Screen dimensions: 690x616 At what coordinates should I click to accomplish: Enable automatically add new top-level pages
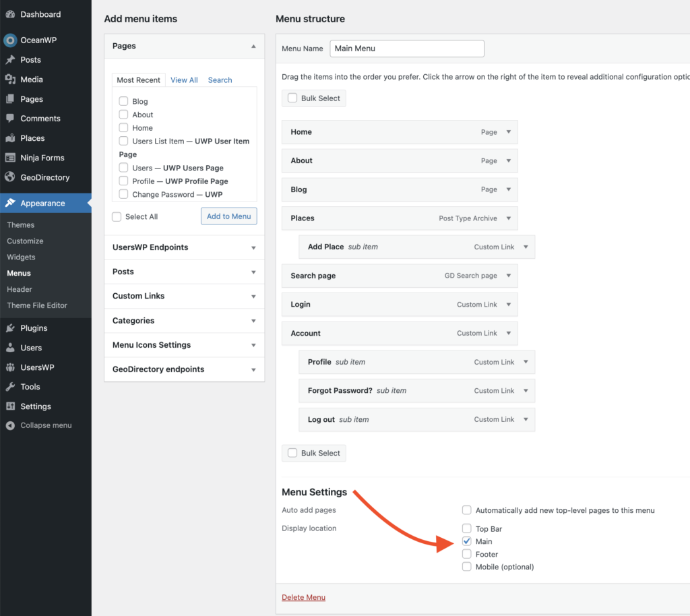[467, 510]
